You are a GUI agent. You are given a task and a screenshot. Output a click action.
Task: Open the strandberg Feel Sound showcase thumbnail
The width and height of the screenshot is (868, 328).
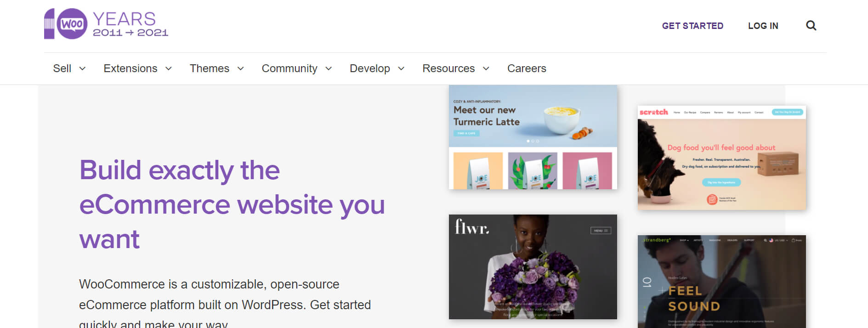[722, 282]
